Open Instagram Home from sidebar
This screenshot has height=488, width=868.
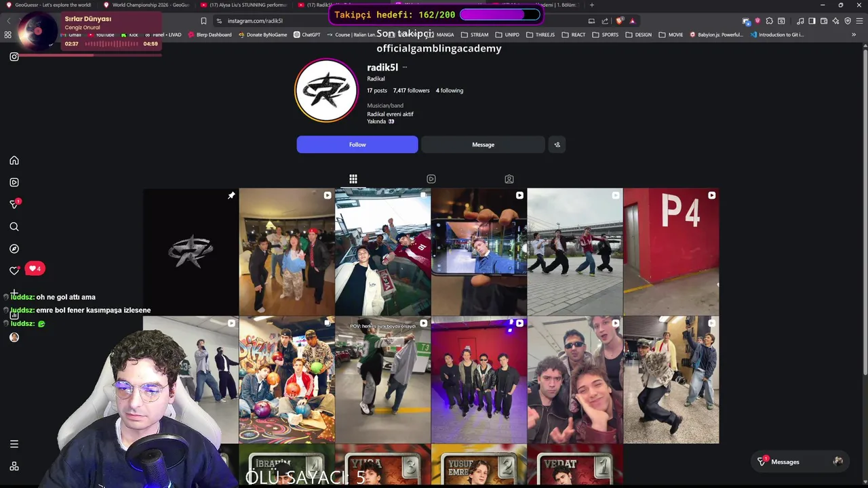pos(14,161)
